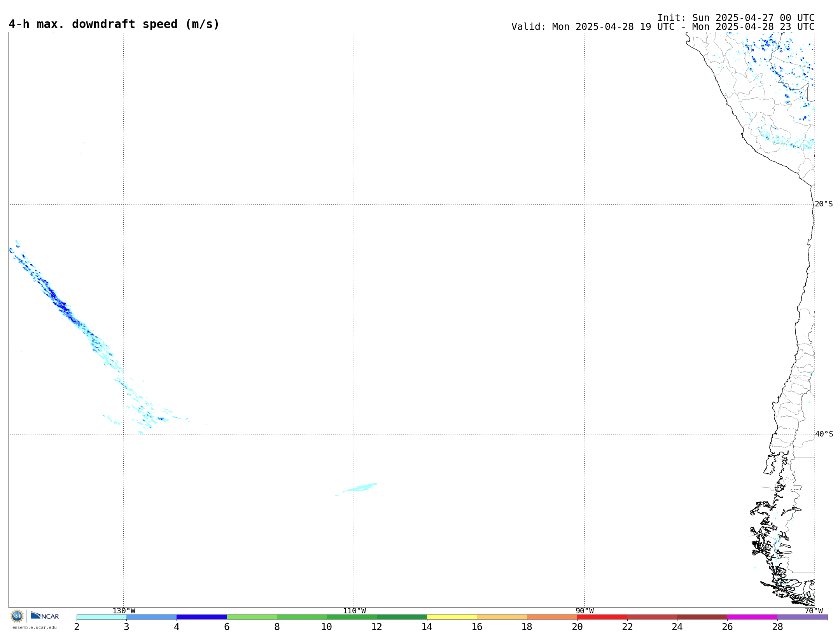Screen dimensions: 840x632
Task: Select the dark brown-red 24-26 m/s swatch
Action: (x=702, y=617)
